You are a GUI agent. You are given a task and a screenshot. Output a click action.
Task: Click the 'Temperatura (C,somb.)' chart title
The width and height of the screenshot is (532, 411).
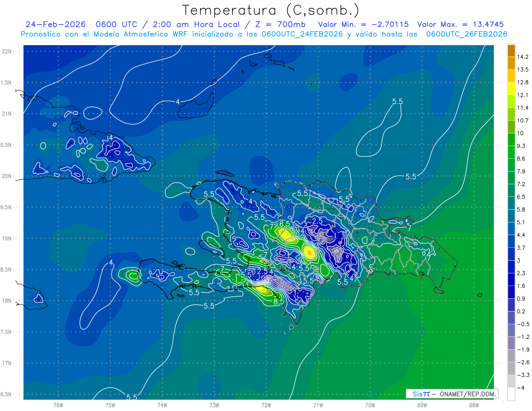tap(271, 10)
